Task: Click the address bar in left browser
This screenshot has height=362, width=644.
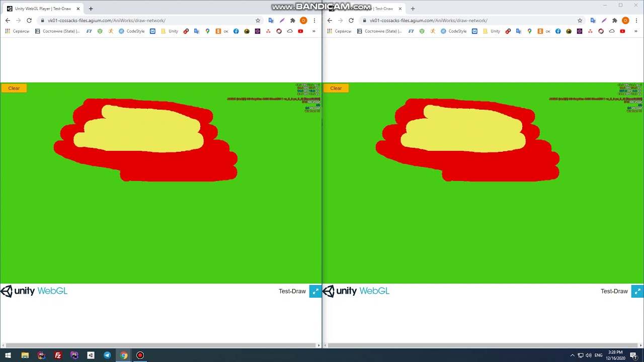Action: pyautogui.click(x=151, y=21)
